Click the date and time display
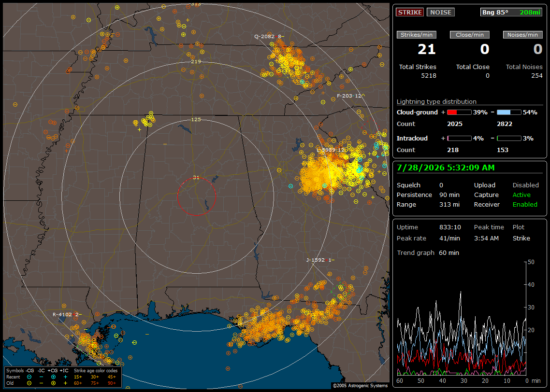Screen dimensions: 550x392 446,168
